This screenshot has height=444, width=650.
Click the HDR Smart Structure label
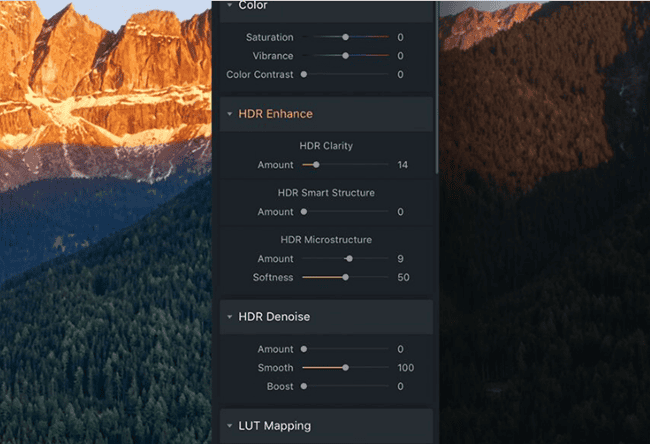coord(326,193)
